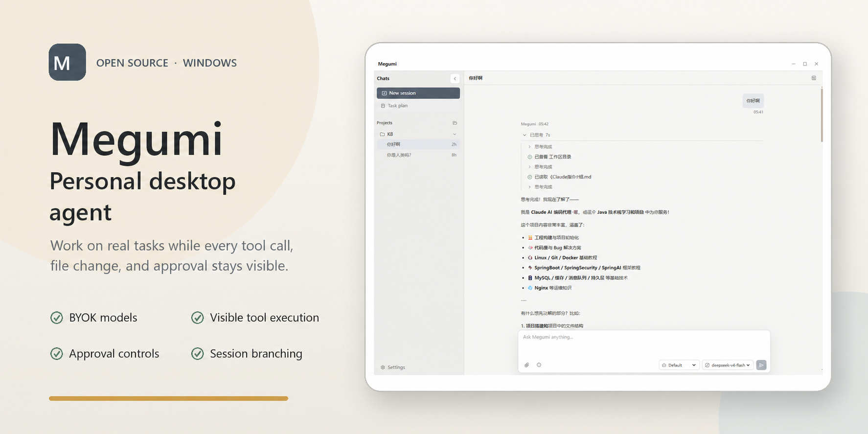
Task: Click the 你好啊 chat title in the header
Action: (x=476, y=78)
